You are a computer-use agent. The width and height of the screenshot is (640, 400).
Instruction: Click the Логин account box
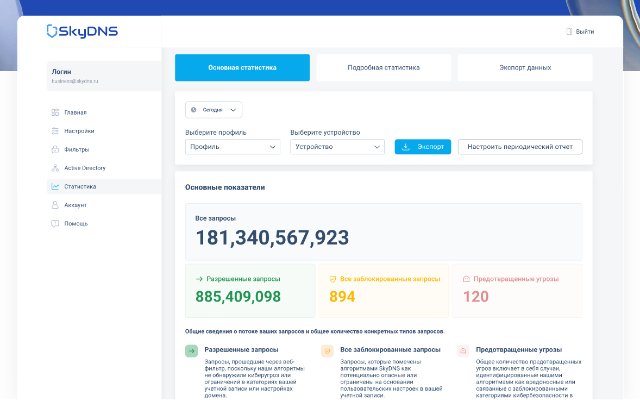click(104, 76)
